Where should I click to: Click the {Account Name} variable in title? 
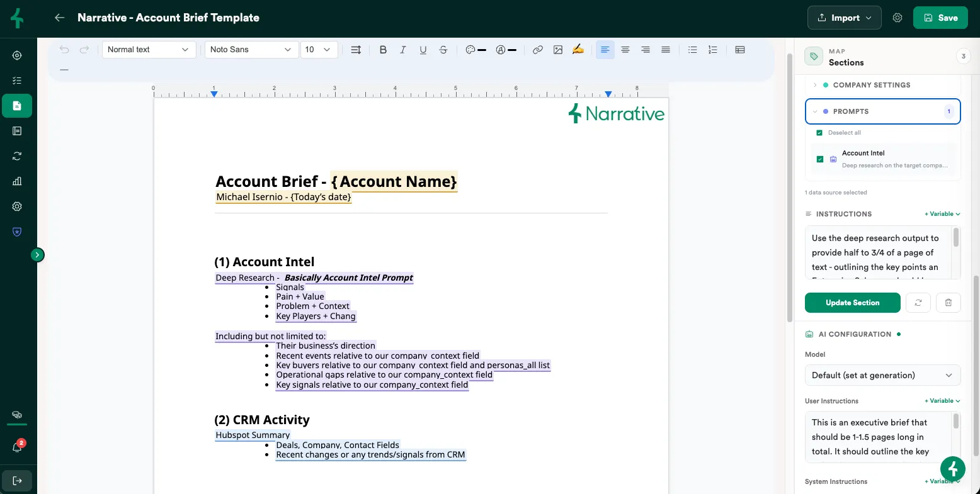394,181
